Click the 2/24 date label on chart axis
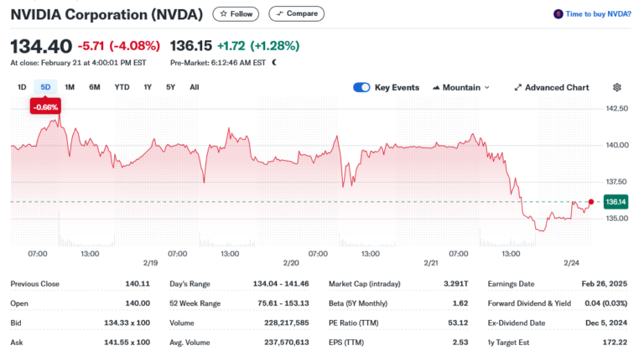The image size is (644, 356). click(571, 263)
